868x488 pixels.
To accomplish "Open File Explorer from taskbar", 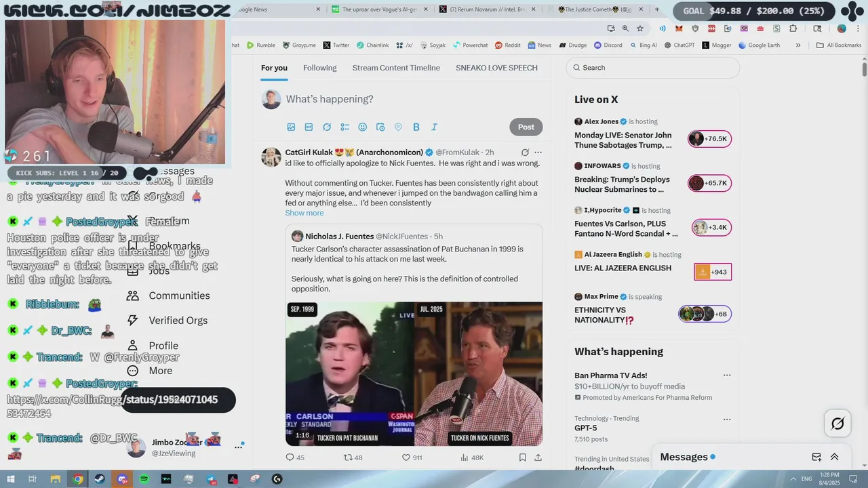I will (56, 479).
